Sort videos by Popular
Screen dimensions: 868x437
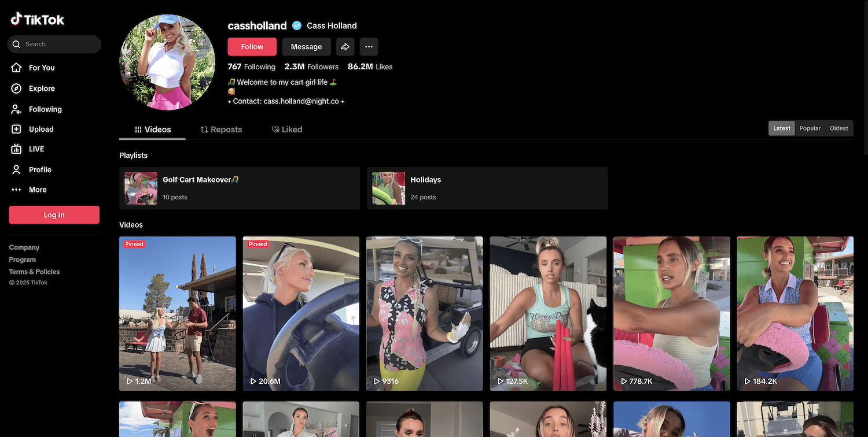pyautogui.click(x=810, y=128)
